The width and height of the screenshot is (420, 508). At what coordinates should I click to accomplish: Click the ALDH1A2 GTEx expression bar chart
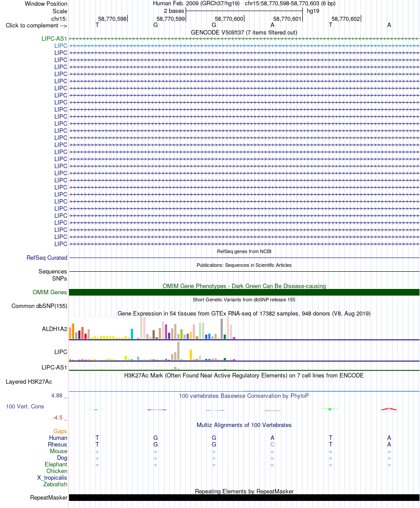coord(152,328)
